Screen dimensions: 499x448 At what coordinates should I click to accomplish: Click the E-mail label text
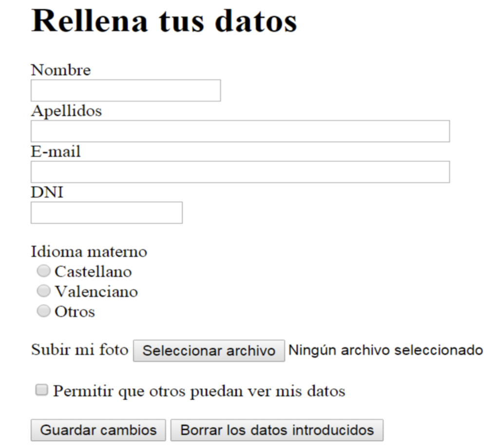click(56, 152)
